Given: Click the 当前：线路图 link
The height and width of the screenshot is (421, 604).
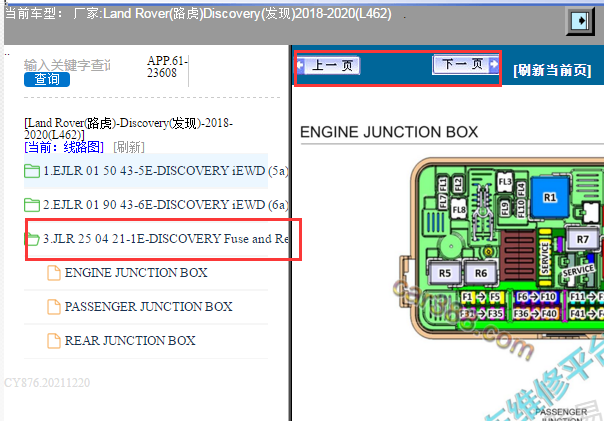Looking at the screenshot, I should (x=64, y=147).
